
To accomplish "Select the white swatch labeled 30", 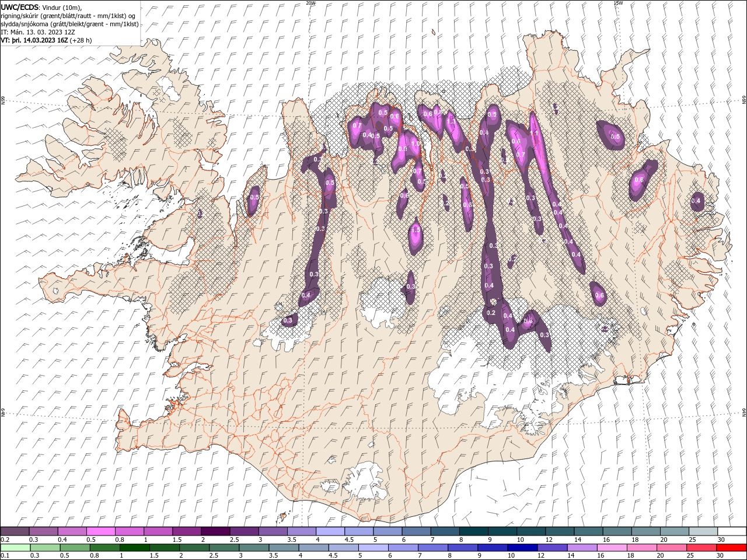I will click(x=732, y=531).
